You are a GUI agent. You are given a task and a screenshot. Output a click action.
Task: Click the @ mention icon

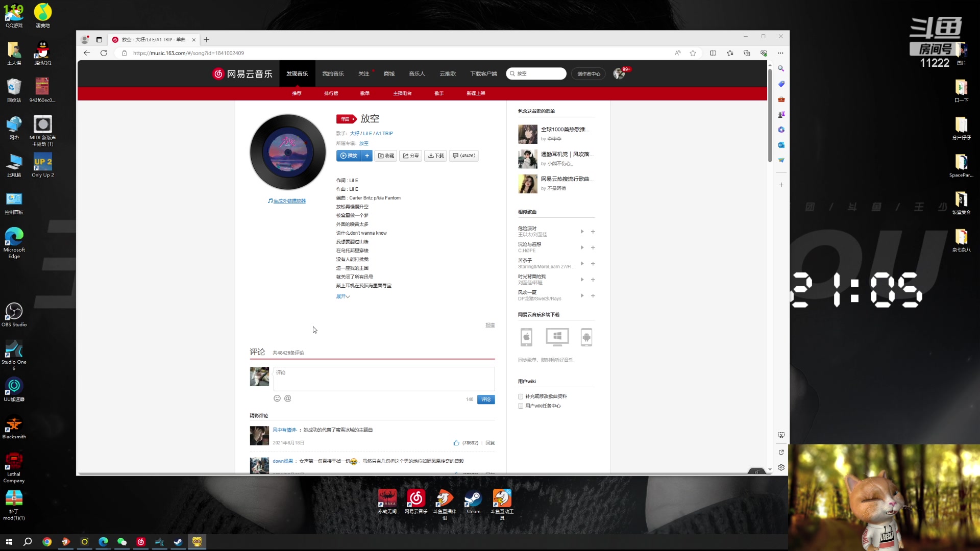coord(288,398)
